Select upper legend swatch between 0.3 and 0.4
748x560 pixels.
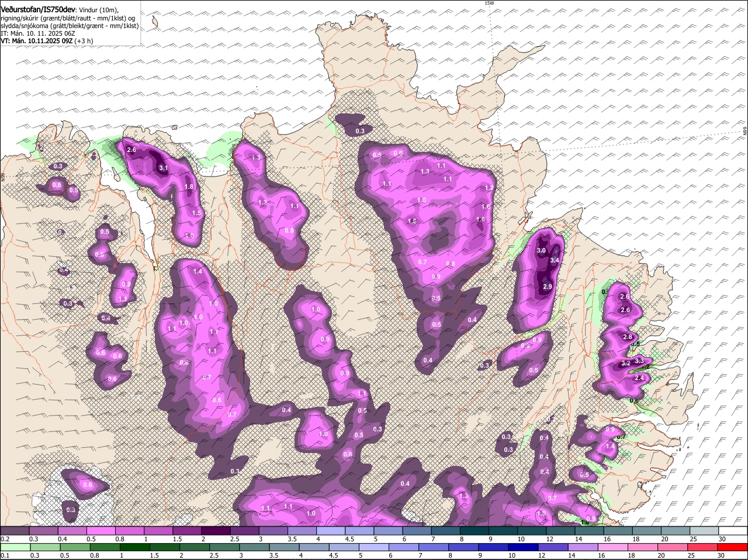click(x=43, y=530)
